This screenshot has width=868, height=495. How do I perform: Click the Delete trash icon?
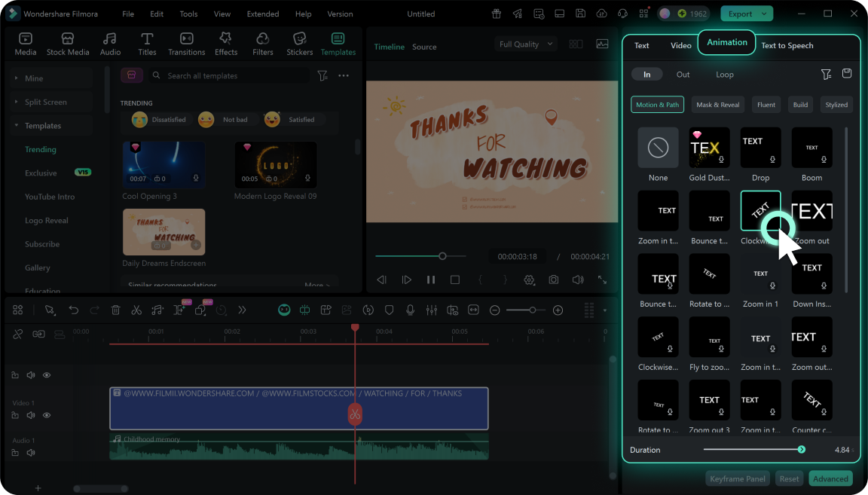[x=116, y=310]
